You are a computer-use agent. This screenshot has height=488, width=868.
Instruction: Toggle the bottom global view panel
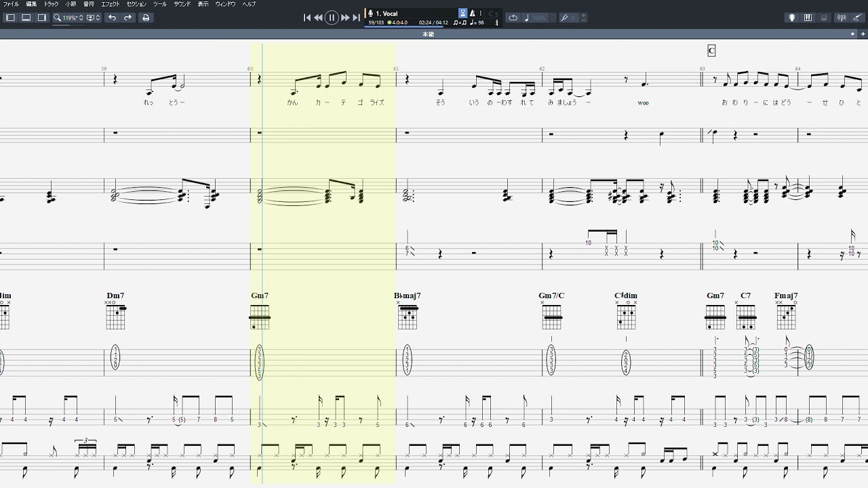(x=26, y=18)
